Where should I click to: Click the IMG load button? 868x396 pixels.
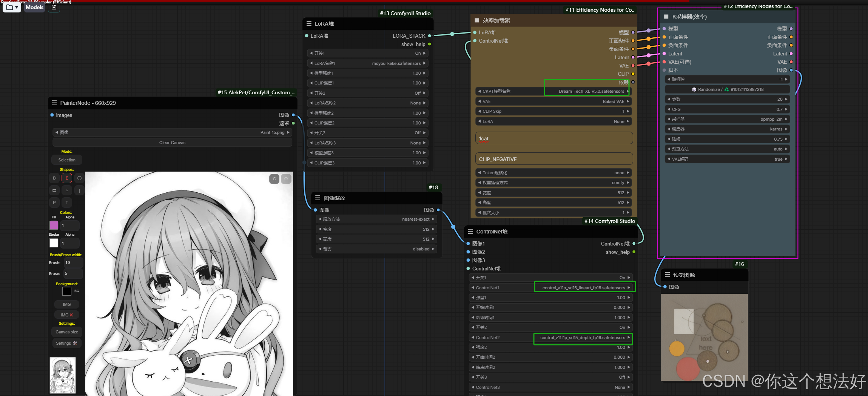(67, 304)
